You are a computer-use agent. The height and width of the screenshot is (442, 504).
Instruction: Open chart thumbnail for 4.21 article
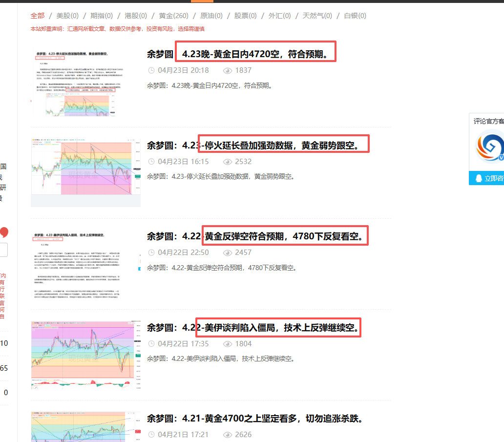pyautogui.click(x=86, y=427)
